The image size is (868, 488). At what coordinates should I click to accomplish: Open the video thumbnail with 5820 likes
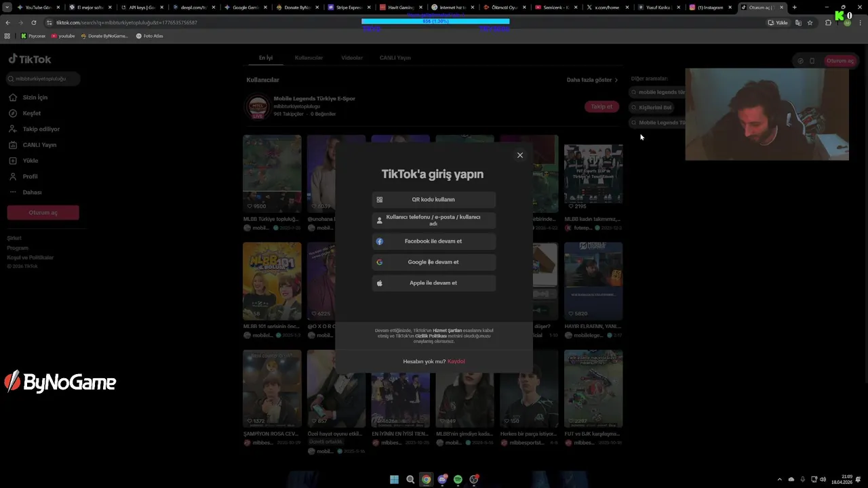pyautogui.click(x=593, y=281)
